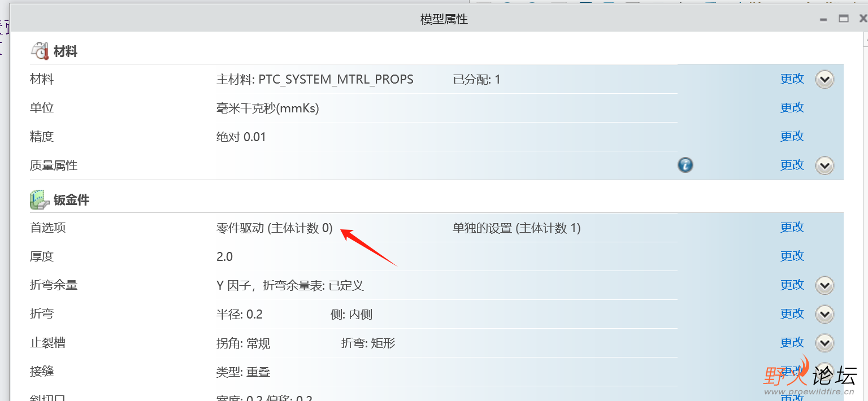The width and height of the screenshot is (868, 401).
Task: Click 更改 link for 厚度 row
Action: pos(792,256)
